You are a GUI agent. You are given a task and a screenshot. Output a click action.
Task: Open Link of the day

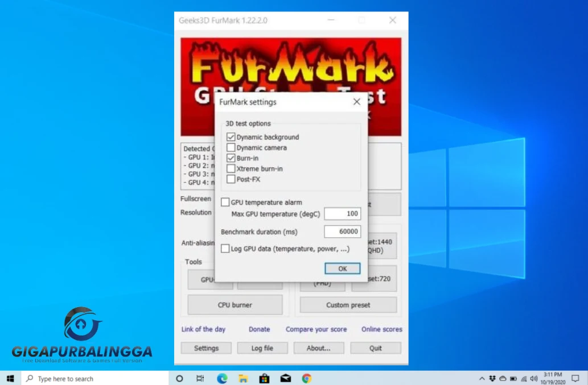(x=203, y=329)
